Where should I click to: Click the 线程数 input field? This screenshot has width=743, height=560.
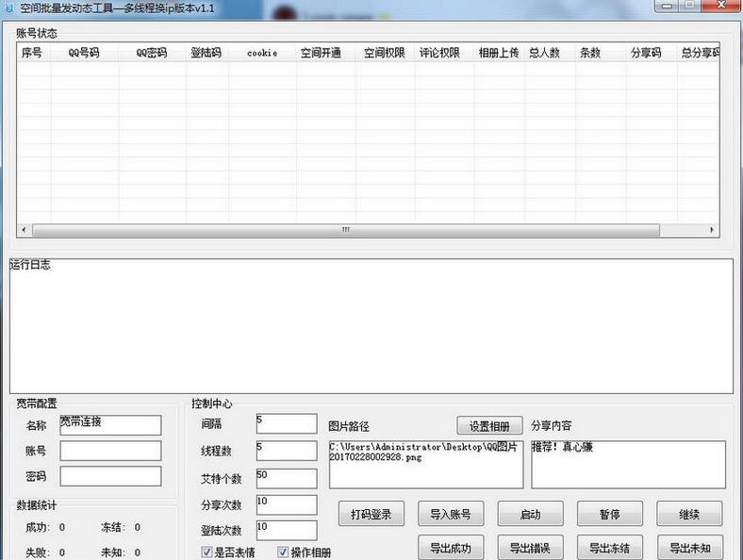[287, 451]
